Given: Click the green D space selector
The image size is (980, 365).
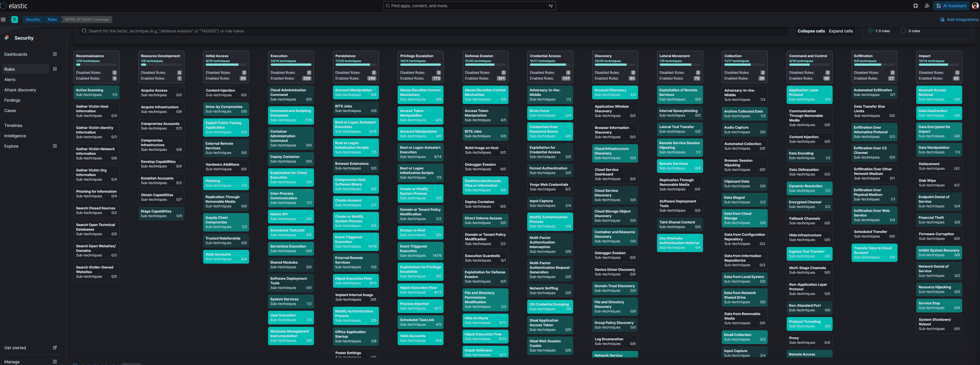Looking at the screenshot, I should 14,20.
